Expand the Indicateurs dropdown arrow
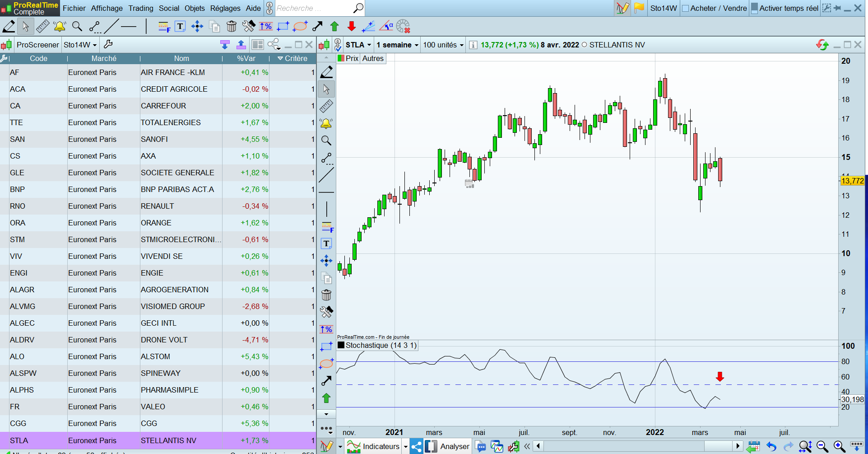This screenshot has width=868, height=454. pyautogui.click(x=405, y=447)
